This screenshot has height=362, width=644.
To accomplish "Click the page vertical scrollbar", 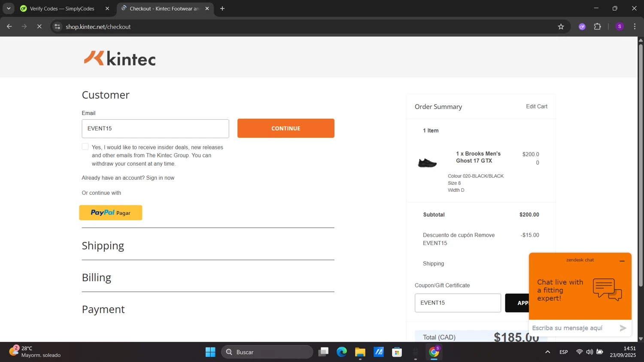I will (x=641, y=165).
